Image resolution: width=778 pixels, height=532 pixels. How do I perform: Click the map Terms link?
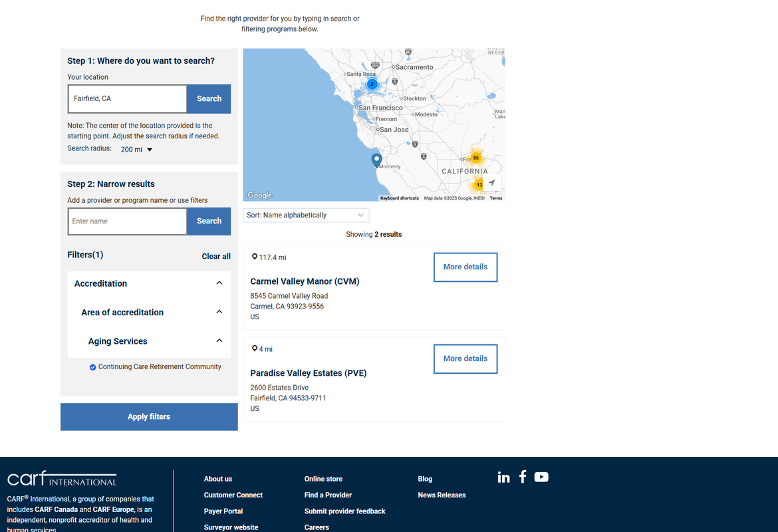coord(495,198)
